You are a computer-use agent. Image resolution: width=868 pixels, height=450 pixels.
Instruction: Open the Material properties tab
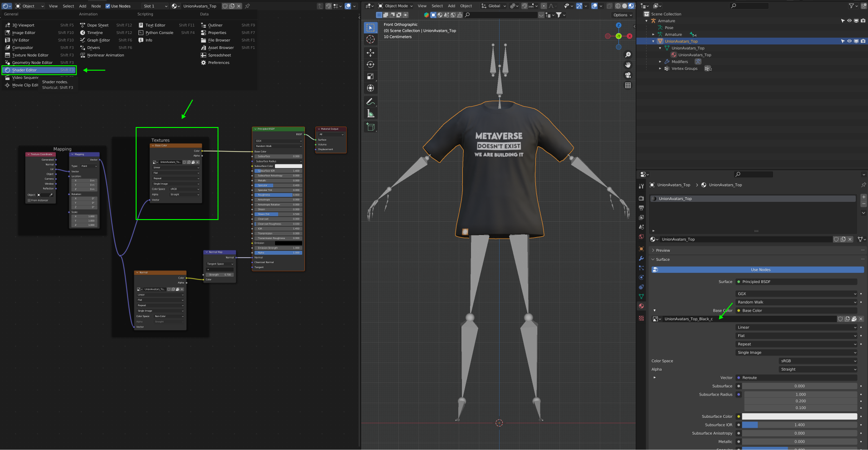641,306
